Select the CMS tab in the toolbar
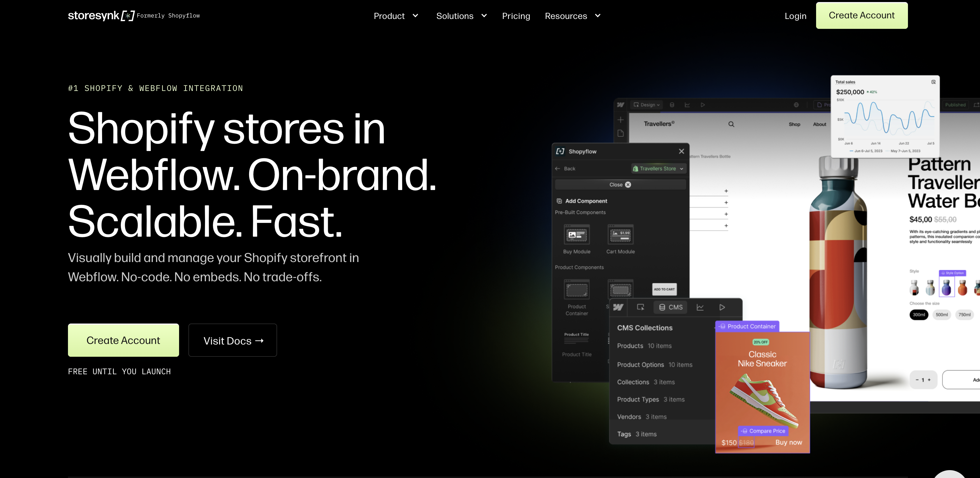980x478 pixels. pyautogui.click(x=671, y=307)
